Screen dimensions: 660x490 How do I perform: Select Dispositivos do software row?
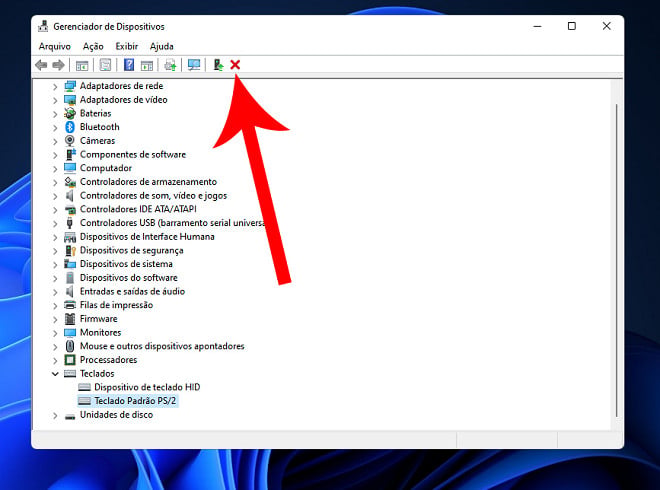tap(129, 278)
